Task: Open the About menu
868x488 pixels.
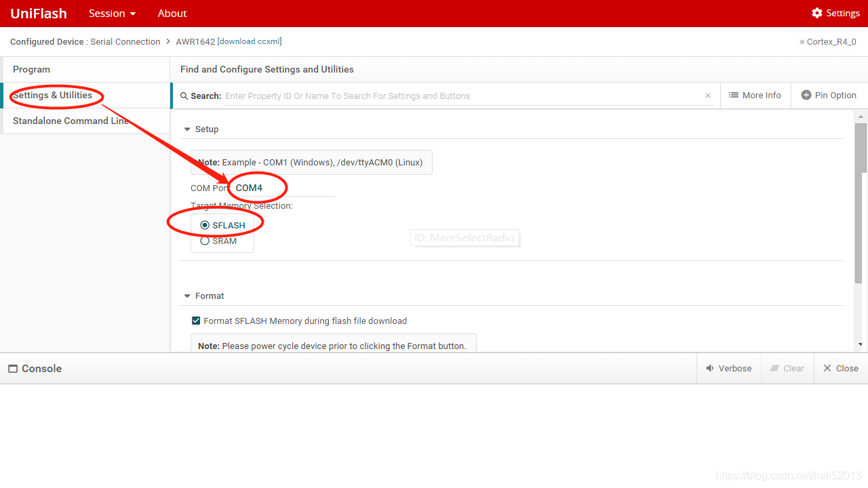Action: click(x=172, y=14)
